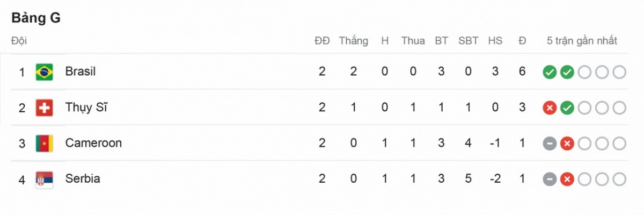This screenshot has height=215, width=644.
Task: Click Cameroon's last empty match circle
Action: tap(619, 144)
